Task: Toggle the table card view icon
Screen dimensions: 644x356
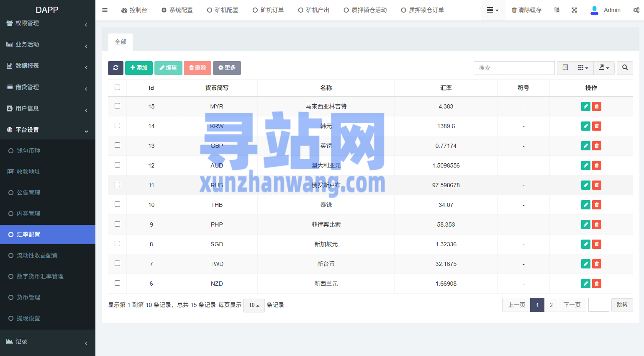Action: (x=565, y=68)
